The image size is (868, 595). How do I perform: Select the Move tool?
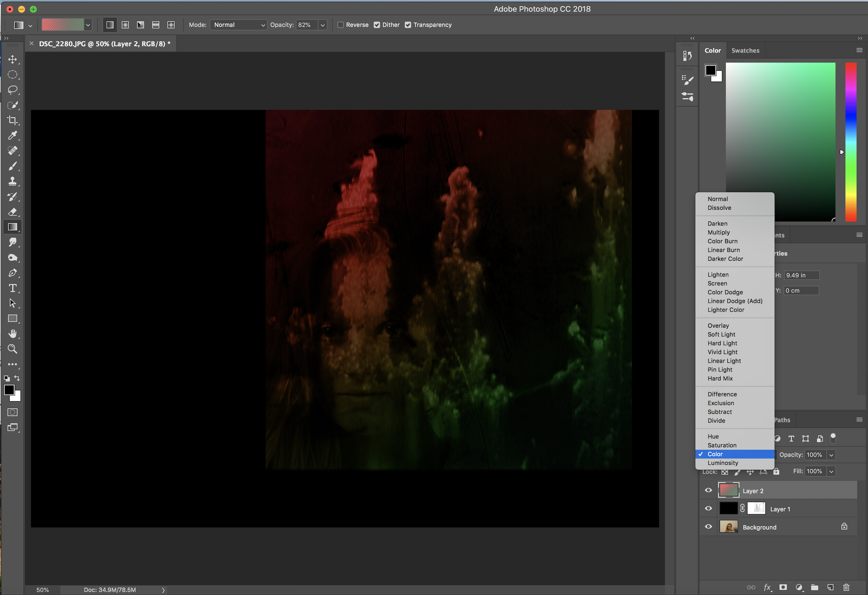point(13,59)
